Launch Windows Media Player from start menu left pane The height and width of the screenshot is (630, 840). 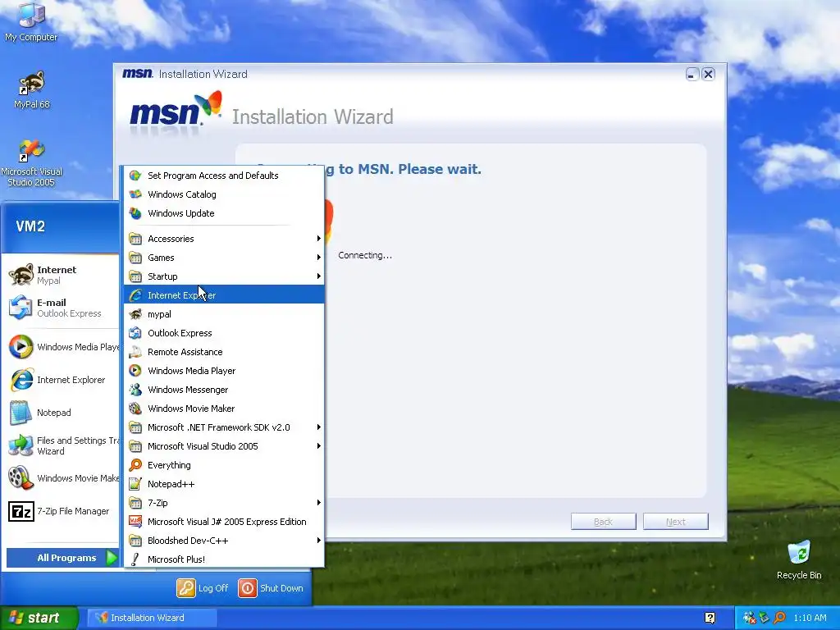tap(62, 347)
